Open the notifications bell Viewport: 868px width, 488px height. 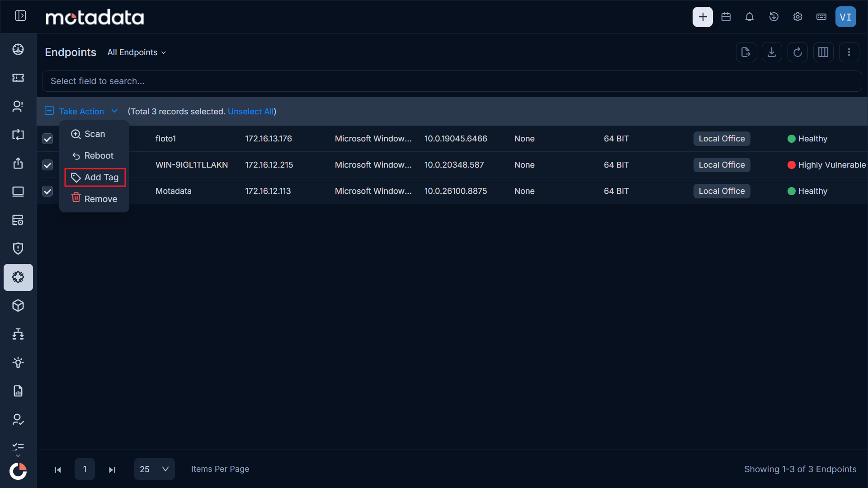point(750,17)
